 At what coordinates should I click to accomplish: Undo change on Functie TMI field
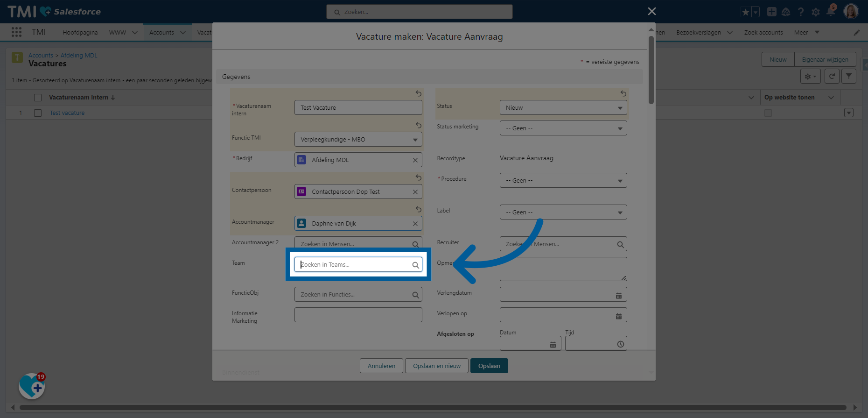(x=419, y=125)
